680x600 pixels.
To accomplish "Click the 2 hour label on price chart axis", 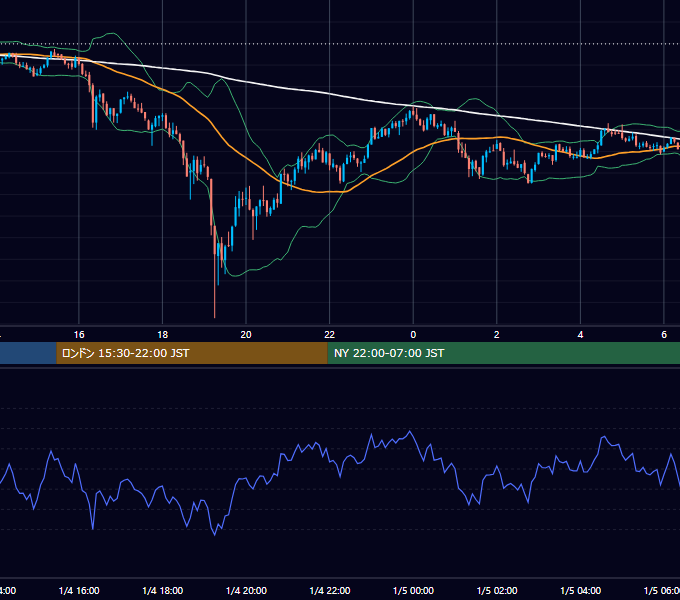I will click(497, 334).
